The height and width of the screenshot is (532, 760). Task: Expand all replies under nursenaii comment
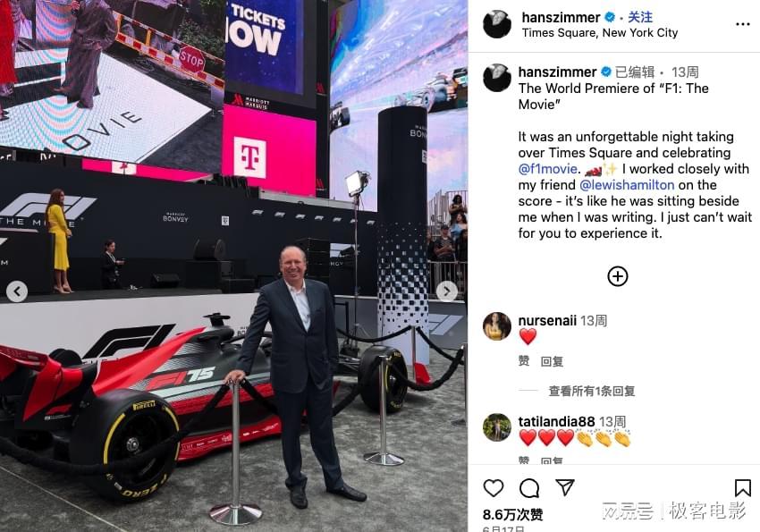point(591,391)
